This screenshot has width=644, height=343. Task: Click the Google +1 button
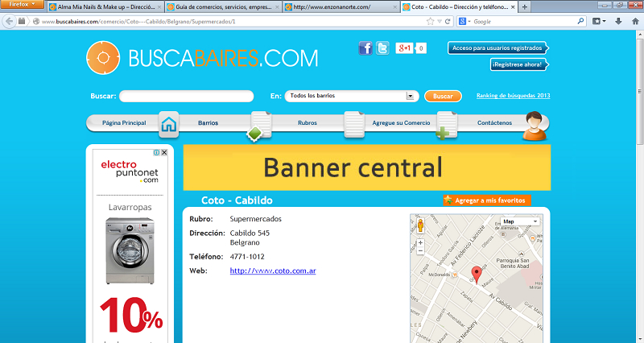coord(404,48)
